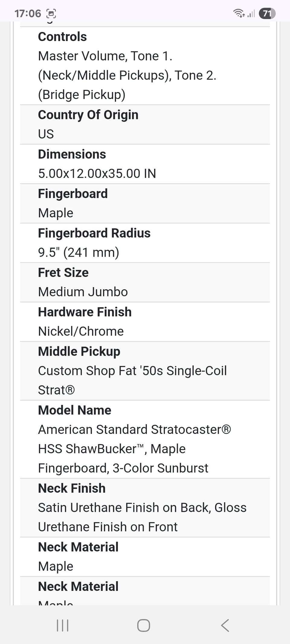Tap the cellular signal bars icon
The width and height of the screenshot is (290, 644).
[x=251, y=14]
